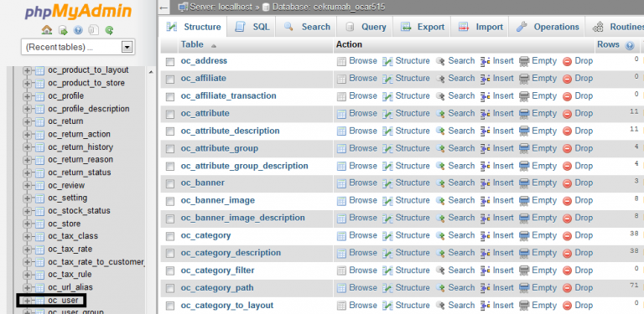Image resolution: width=644 pixels, height=314 pixels.
Task: Click the Home icon under phpMyAdmin logo
Action: (47, 30)
